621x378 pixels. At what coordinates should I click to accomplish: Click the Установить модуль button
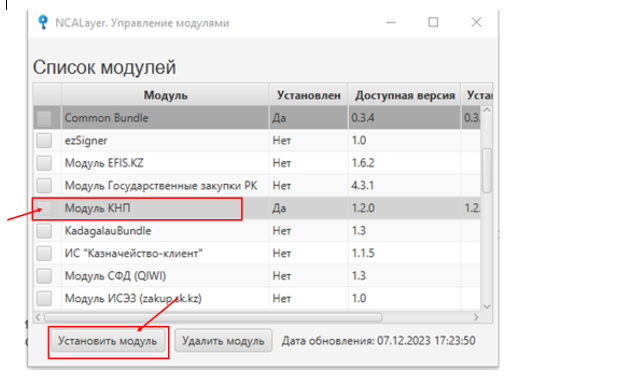click(107, 341)
